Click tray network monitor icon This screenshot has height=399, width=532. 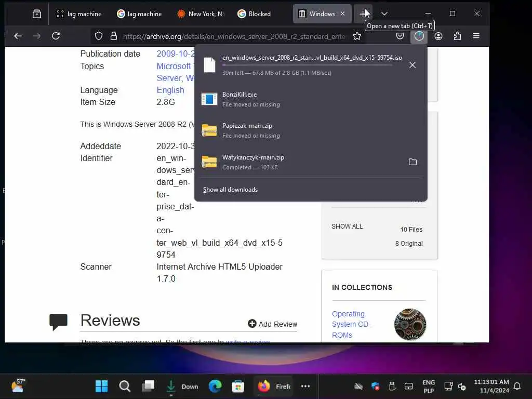(448, 386)
